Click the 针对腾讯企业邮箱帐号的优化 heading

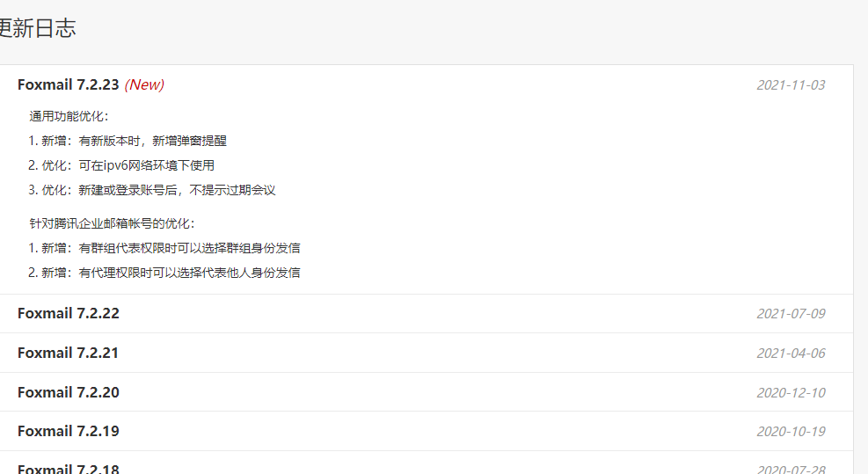coord(112,223)
